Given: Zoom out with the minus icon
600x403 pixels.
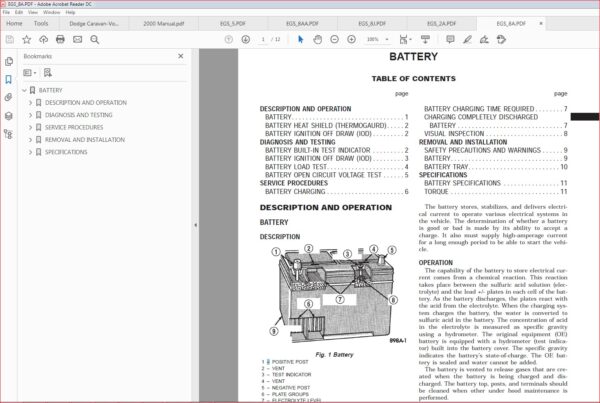Looking at the screenshot, I should pos(334,39).
